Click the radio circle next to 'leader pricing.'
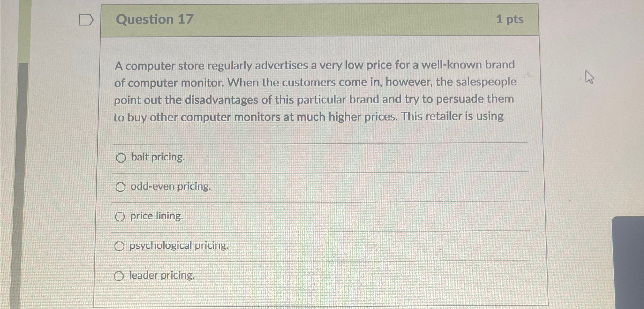The width and height of the screenshot is (644, 309). 120,276
